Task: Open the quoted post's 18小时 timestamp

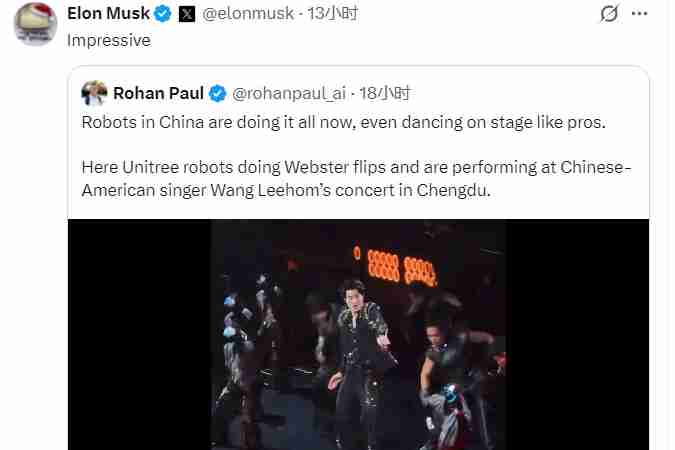Action: coord(386,94)
